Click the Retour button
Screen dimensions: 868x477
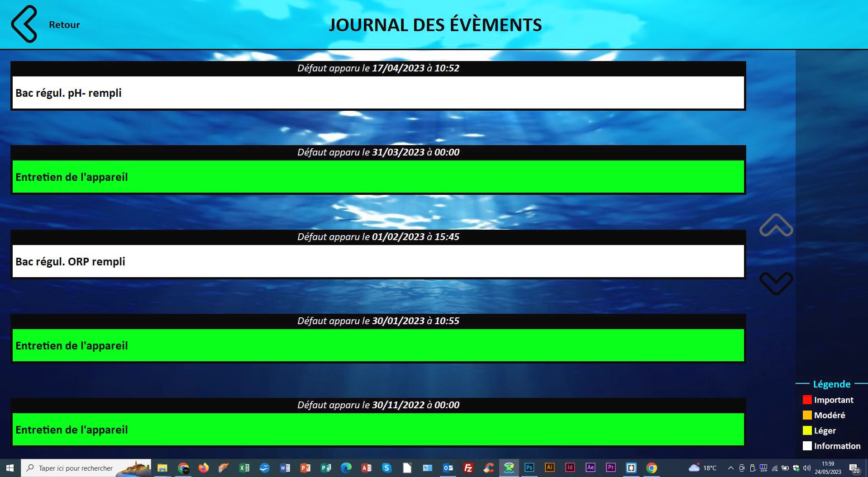tap(64, 24)
